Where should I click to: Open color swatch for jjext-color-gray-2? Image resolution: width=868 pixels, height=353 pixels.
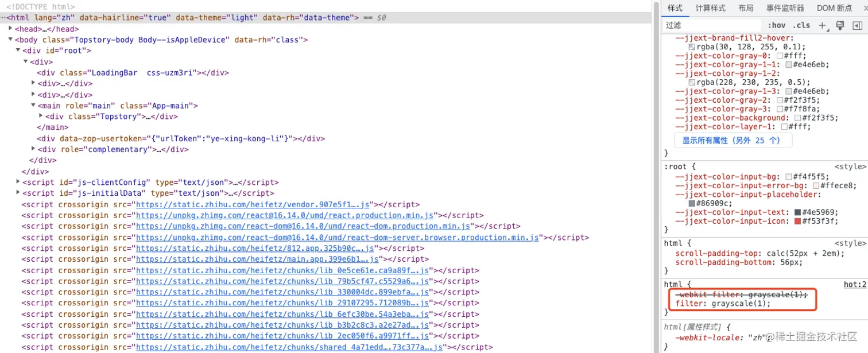780,100
